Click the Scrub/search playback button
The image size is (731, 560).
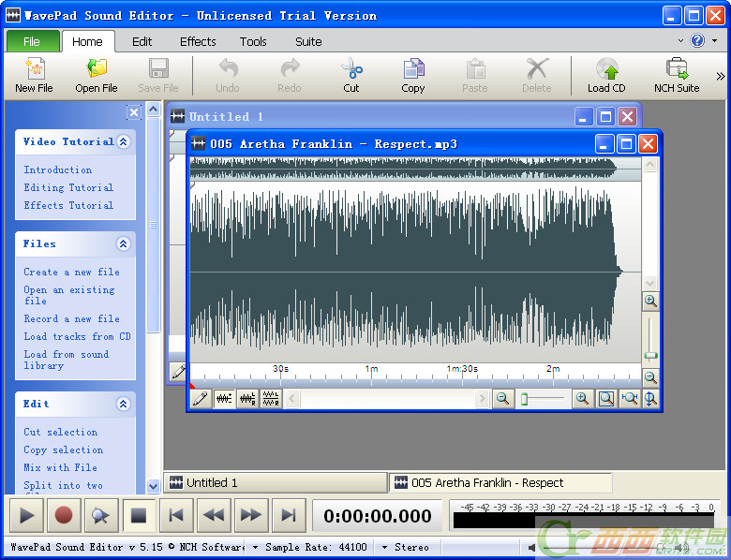click(x=100, y=515)
